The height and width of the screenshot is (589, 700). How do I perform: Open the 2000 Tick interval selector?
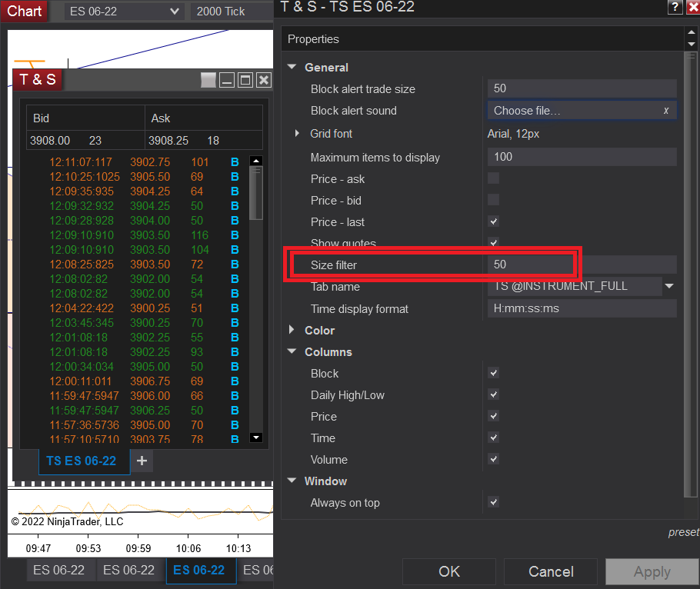point(232,12)
